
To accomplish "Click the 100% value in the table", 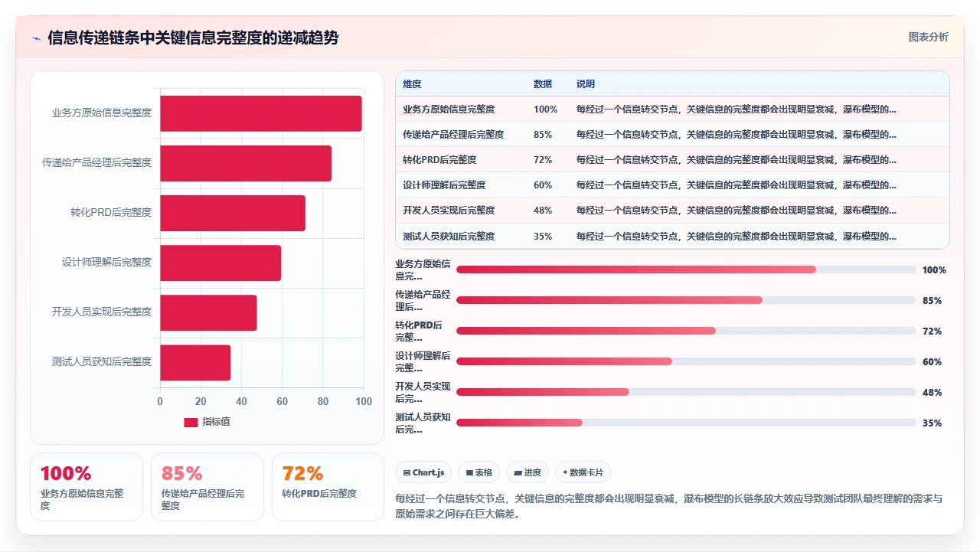I will [546, 109].
